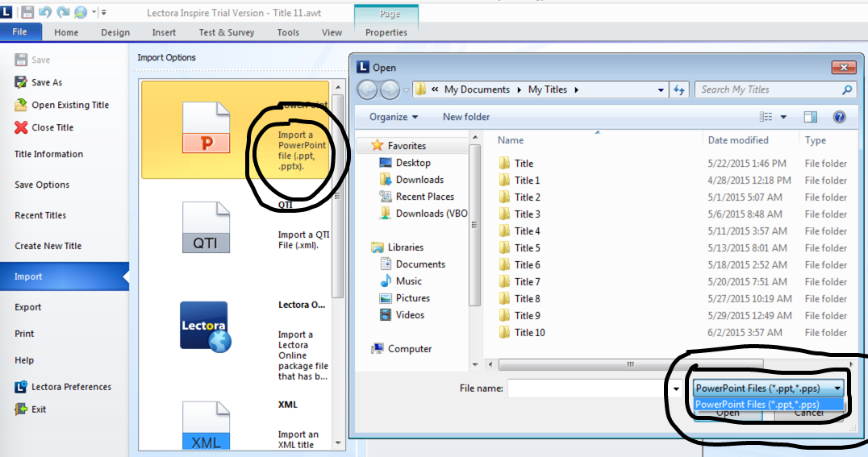Select Recent Places in navigation pane
Screen dimensions: 868x457
point(417,197)
